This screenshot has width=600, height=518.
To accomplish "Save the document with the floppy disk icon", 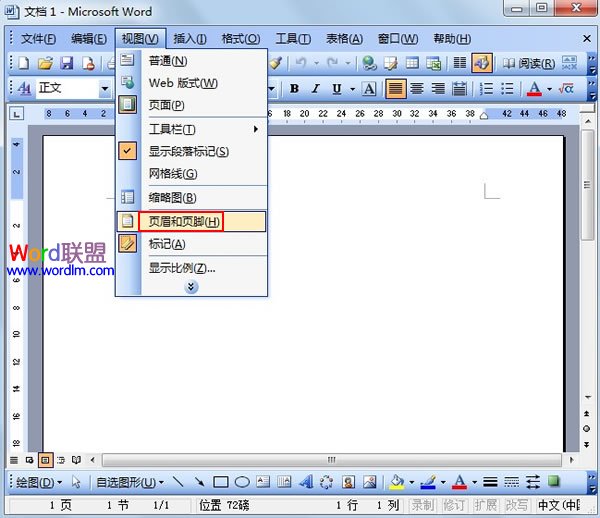I will (67, 63).
